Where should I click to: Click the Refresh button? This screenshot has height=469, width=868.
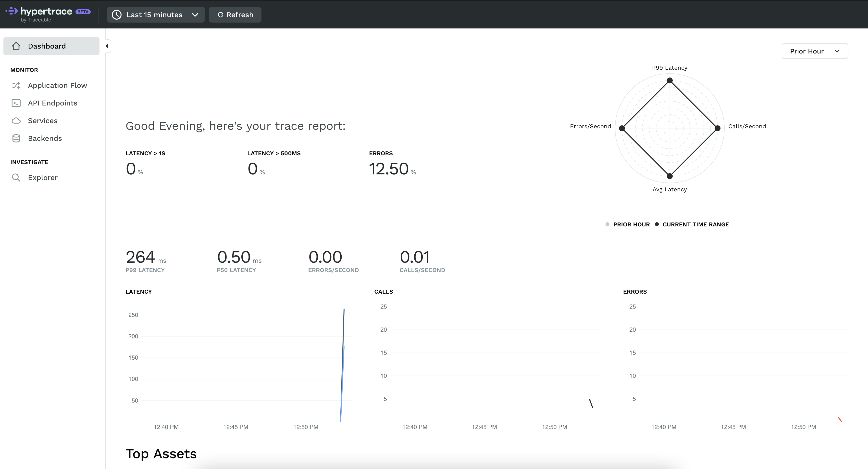(235, 15)
